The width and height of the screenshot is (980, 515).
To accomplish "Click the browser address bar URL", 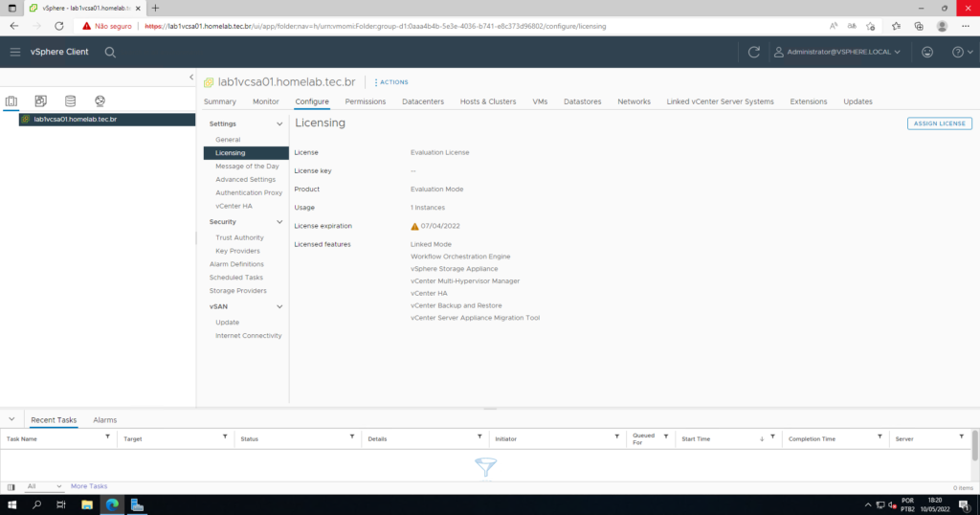I will point(375,26).
